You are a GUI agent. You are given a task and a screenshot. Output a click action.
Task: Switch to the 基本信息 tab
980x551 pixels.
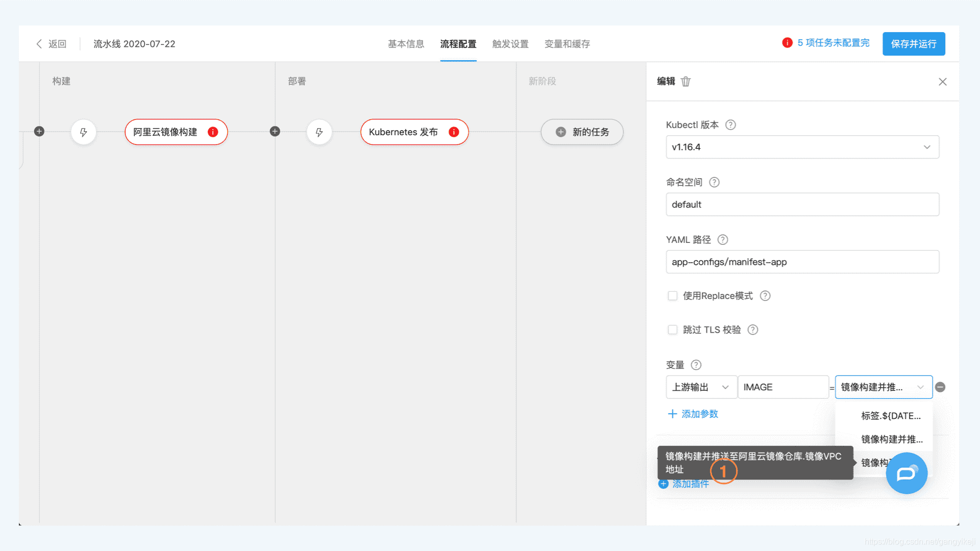(x=406, y=44)
